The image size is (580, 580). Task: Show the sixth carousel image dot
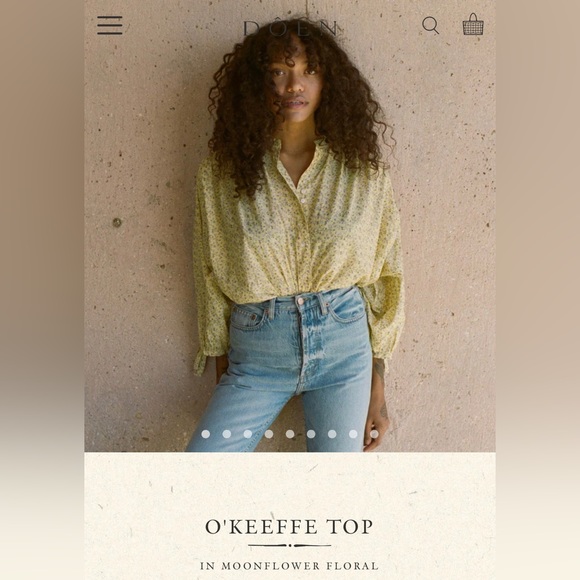point(311,434)
